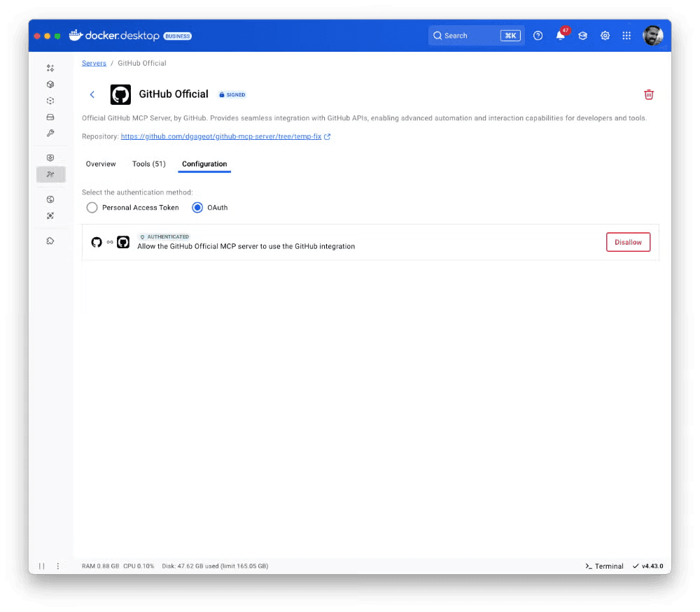Viewport: 700px width, 612px height.
Task: Click the RAM 0.88 GB status text
Action: pyautogui.click(x=100, y=566)
